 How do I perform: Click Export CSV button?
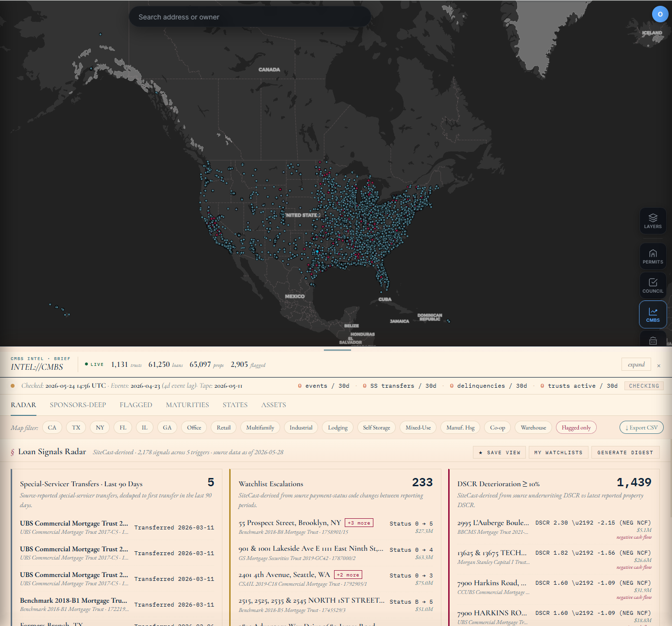pyautogui.click(x=641, y=428)
